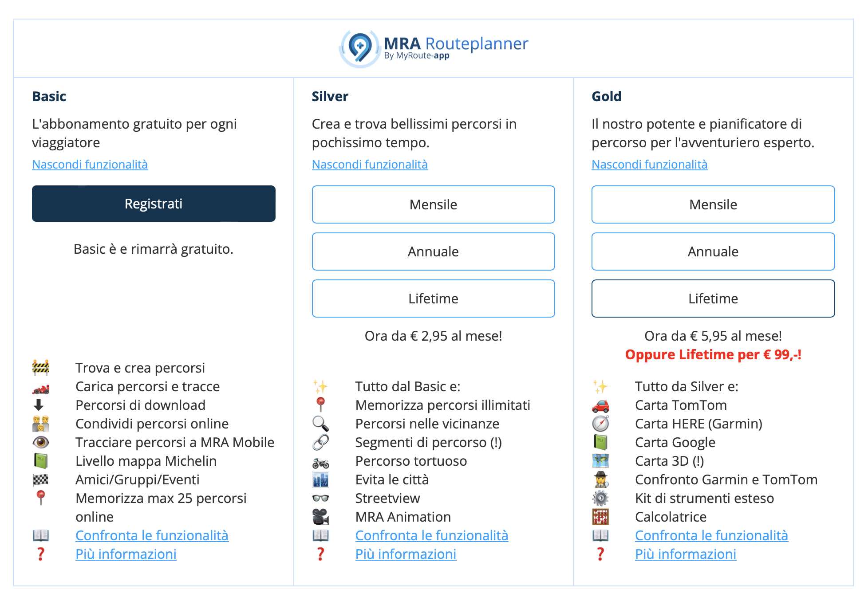Click the MRA Routeplanner logo
Image resolution: width=868 pixels, height=605 pixels.
[434, 48]
